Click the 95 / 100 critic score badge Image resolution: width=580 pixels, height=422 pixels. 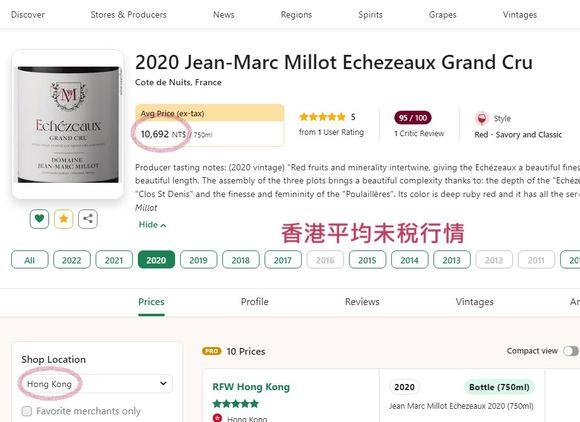[413, 118]
